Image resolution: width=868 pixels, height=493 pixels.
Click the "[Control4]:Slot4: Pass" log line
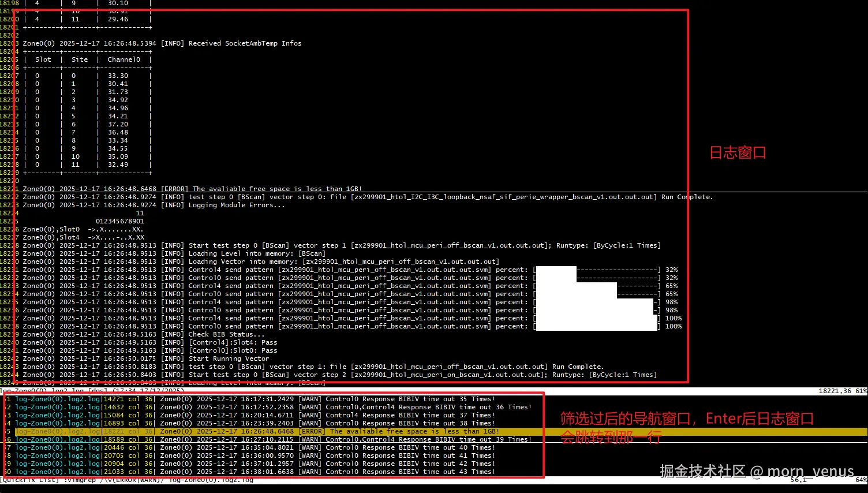point(149,342)
